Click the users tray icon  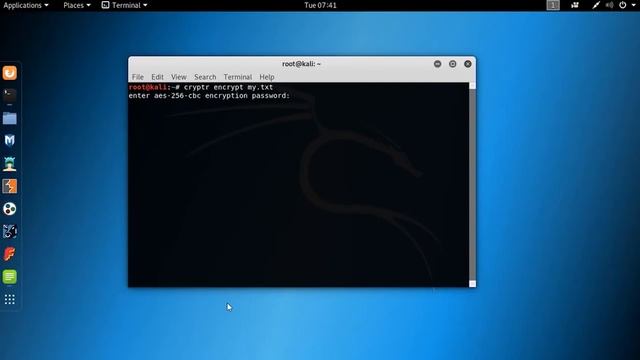pyautogui.click(x=575, y=5)
